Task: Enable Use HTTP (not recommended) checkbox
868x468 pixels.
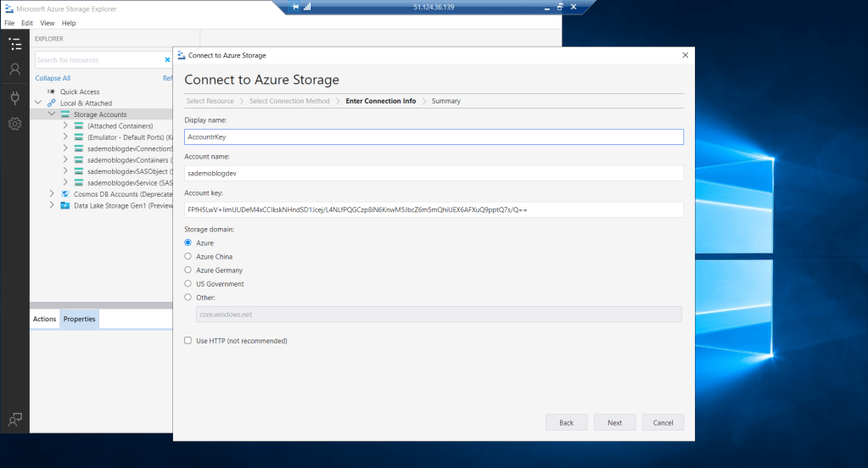Action: pyautogui.click(x=188, y=341)
